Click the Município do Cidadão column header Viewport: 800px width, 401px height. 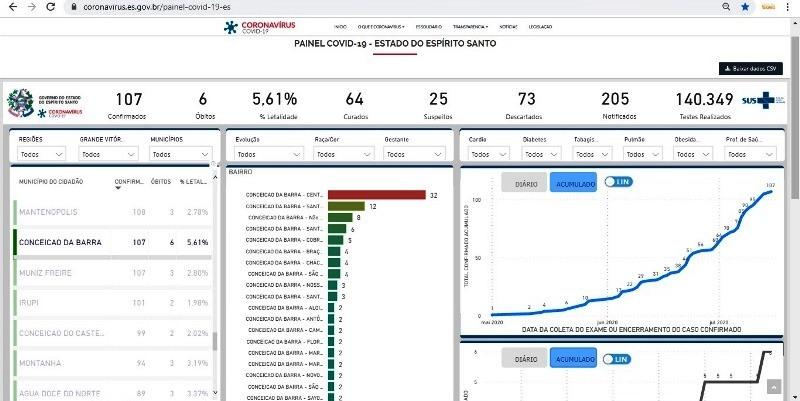click(51, 182)
